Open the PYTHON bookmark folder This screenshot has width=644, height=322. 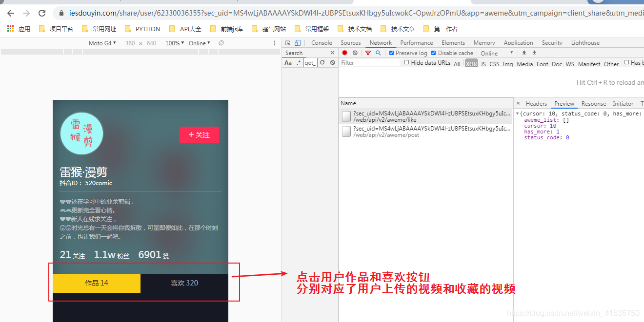[142, 29]
